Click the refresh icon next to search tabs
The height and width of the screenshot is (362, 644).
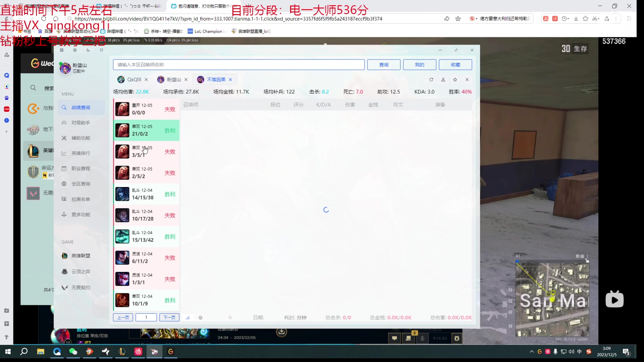click(431, 79)
